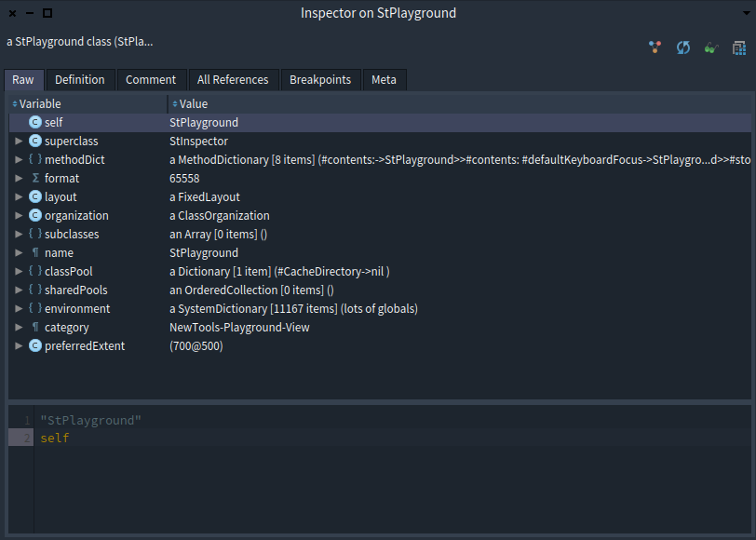
Task: Click the self code line in editor
Action: tap(55, 438)
